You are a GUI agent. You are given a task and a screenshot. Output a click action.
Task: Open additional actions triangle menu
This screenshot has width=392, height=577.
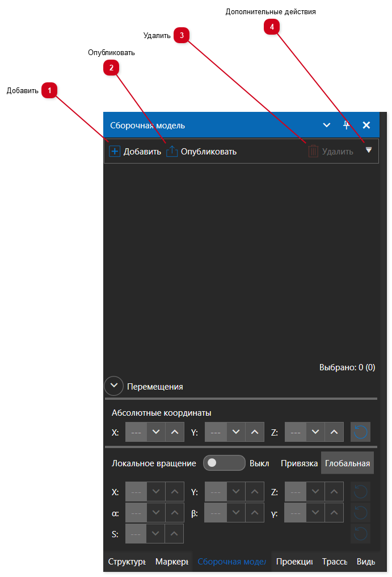pyautogui.click(x=369, y=150)
